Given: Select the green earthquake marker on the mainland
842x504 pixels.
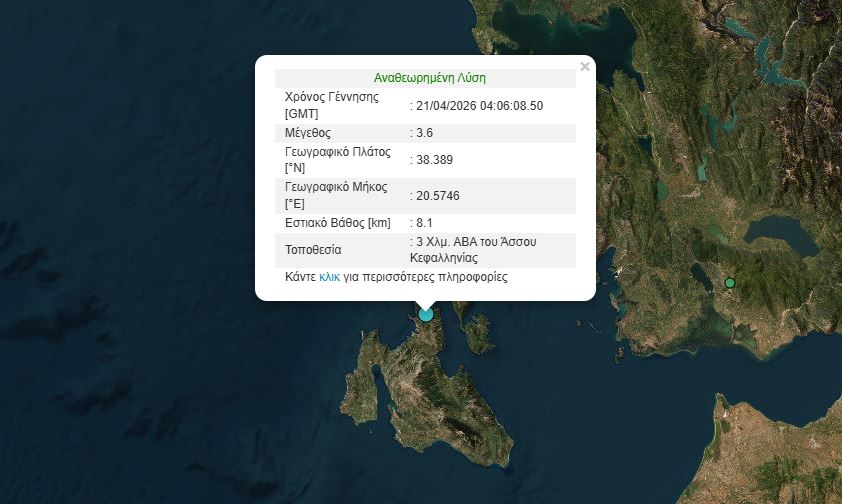Looking at the screenshot, I should click(730, 283).
